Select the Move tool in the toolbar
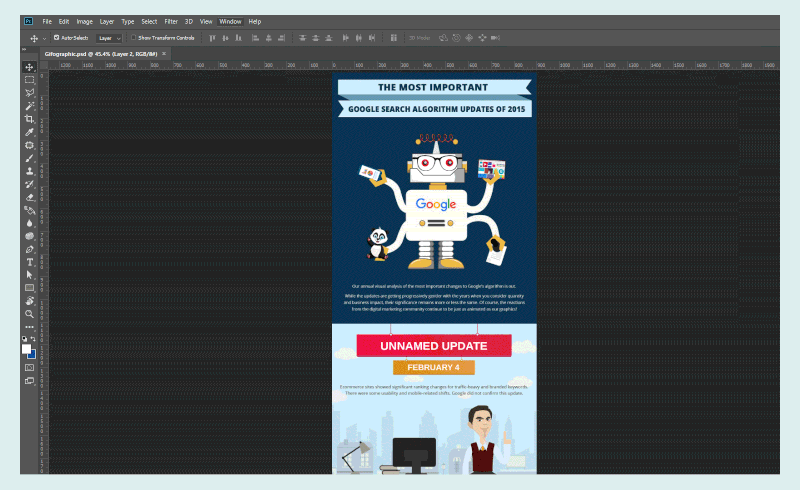 click(x=29, y=67)
